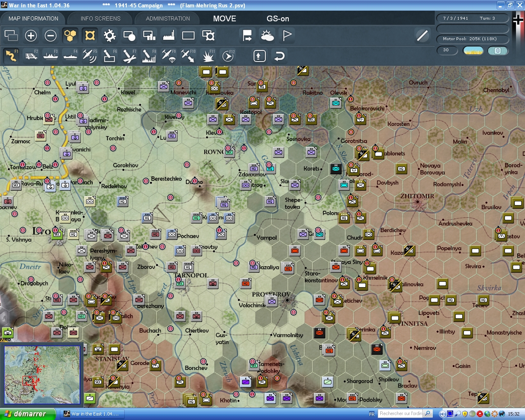Open the INFO SCREENS tab
Screen dimensions: 525x420
[x=100, y=18]
